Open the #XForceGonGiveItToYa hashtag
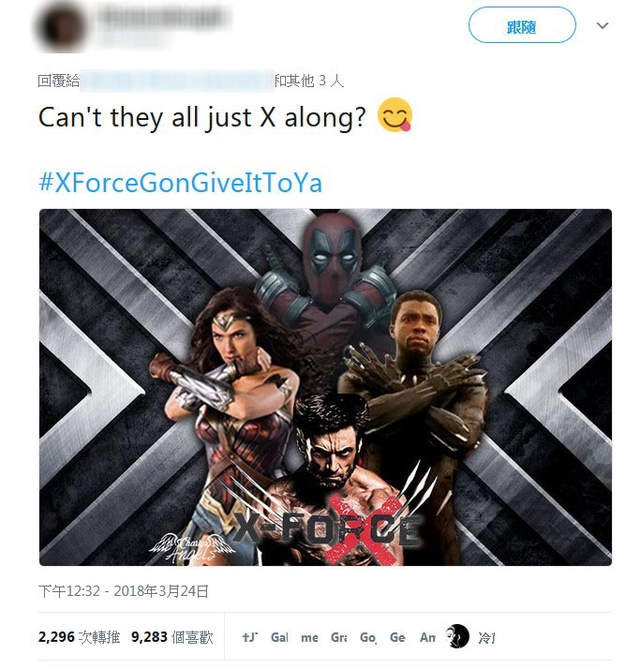The image size is (640, 669). pos(180,183)
